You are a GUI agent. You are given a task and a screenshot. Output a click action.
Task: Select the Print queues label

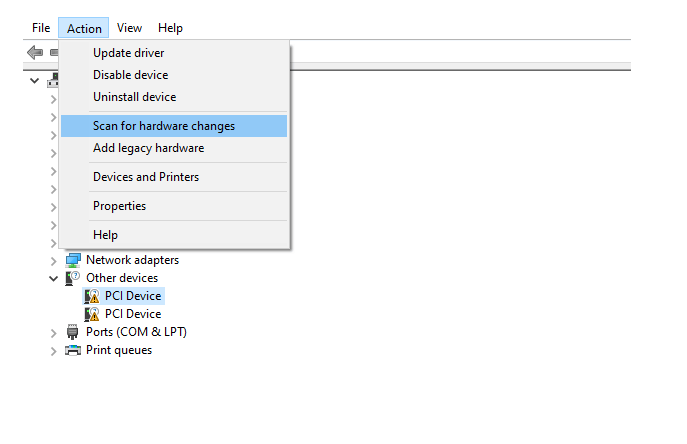tap(119, 350)
